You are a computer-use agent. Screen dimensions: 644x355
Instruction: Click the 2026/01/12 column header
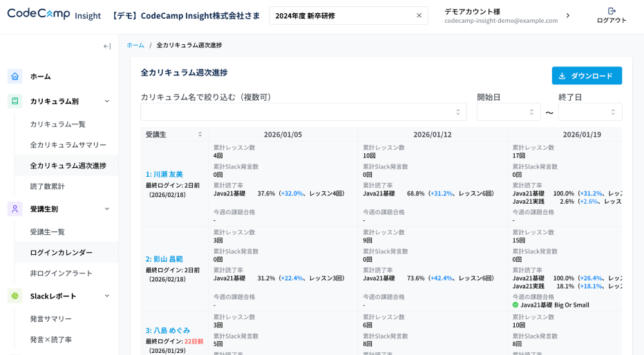(x=432, y=134)
